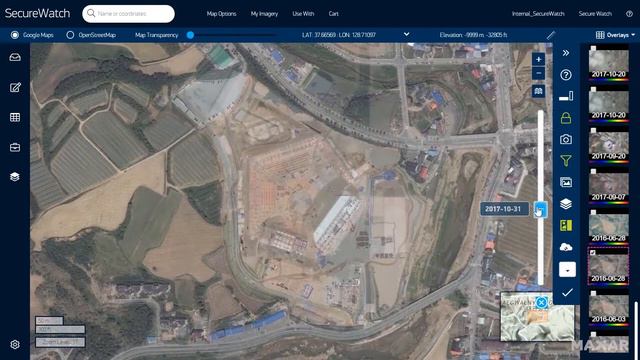Open the Internal_SecureWatch account menu

(538, 13)
